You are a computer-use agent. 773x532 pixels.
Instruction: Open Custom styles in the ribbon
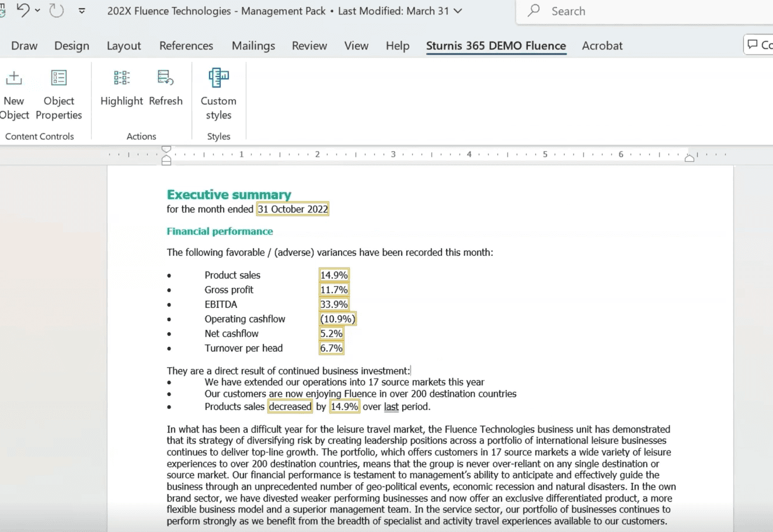(x=218, y=94)
